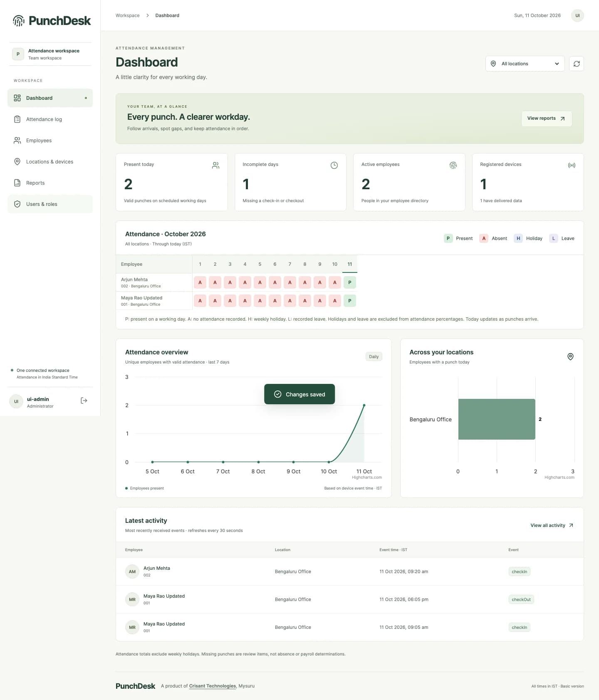The image size is (599, 700).
Task: Select Users & roles in sidebar
Action: 50,204
